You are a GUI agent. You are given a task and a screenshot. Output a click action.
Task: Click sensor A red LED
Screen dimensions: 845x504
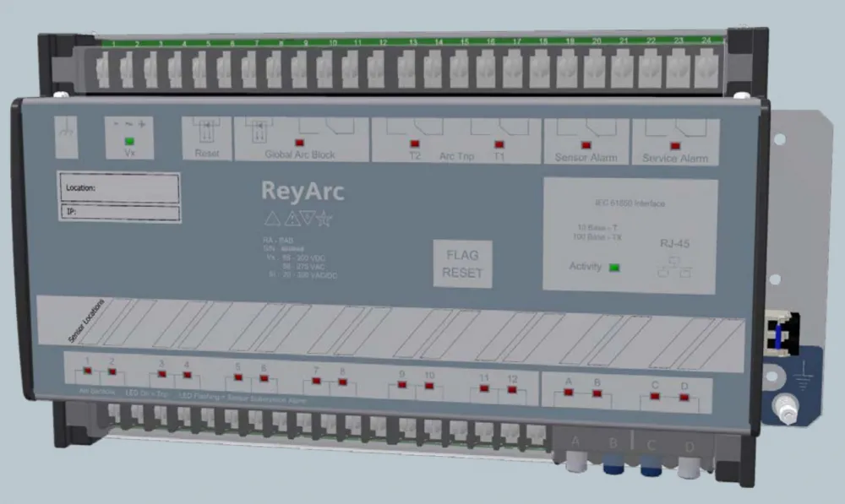[x=568, y=393]
